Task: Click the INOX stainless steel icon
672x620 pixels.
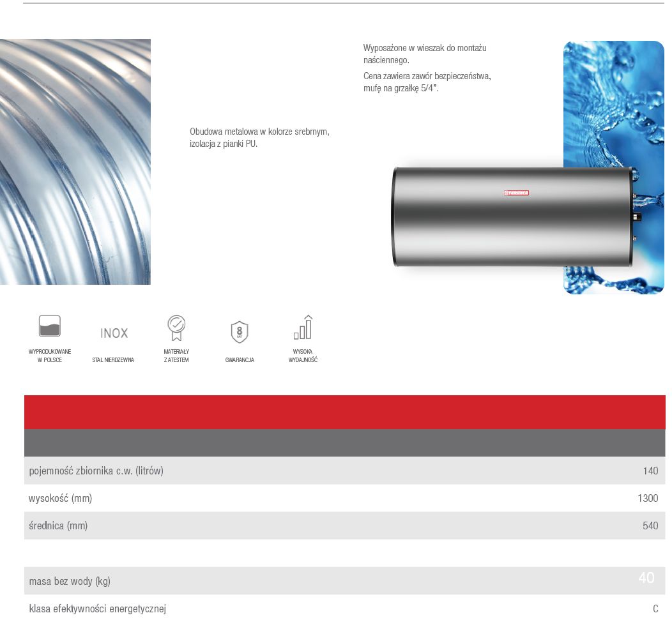Action: coord(114,333)
